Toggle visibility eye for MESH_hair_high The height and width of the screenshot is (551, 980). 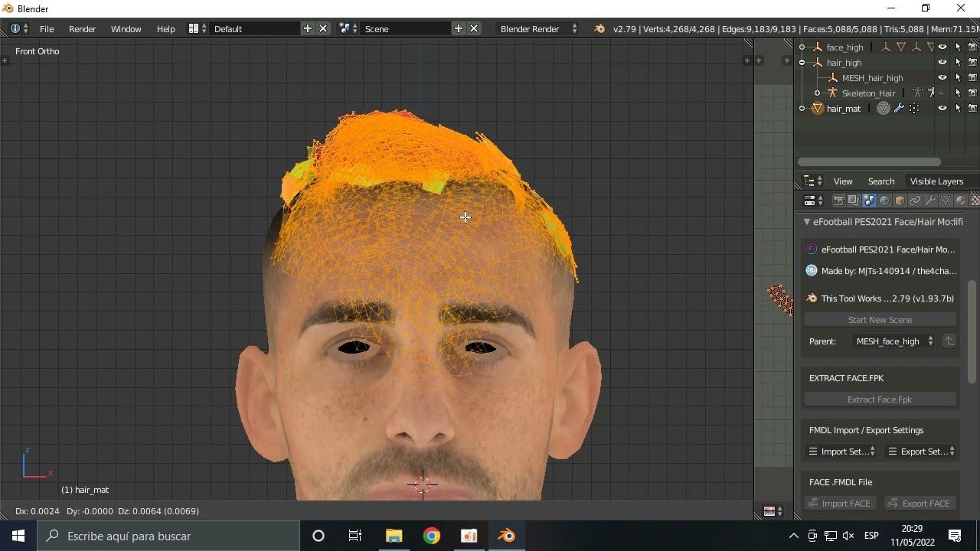click(x=942, y=77)
